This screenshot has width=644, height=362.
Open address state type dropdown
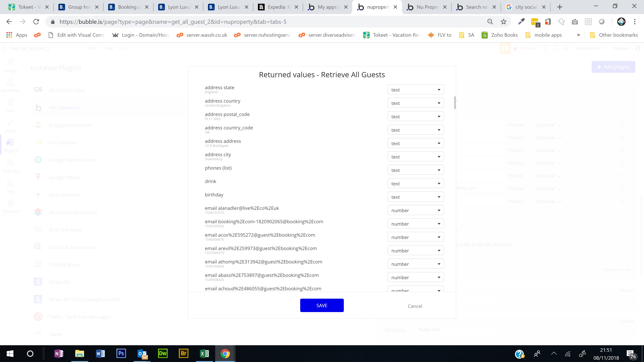(x=416, y=90)
